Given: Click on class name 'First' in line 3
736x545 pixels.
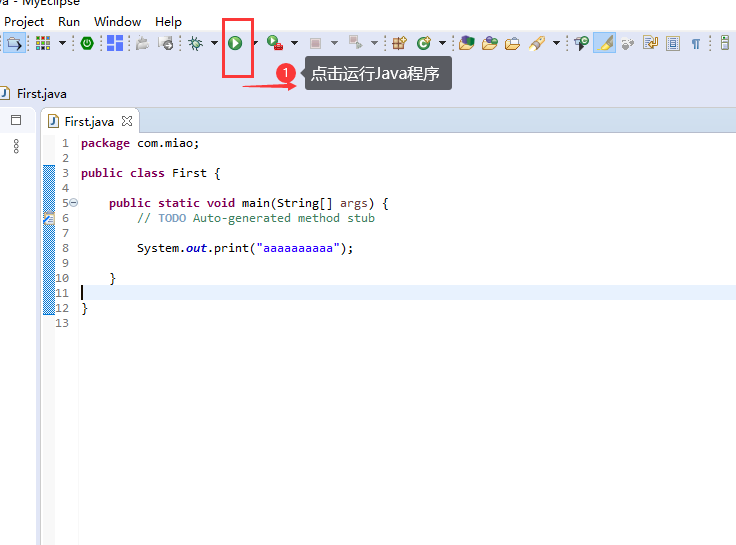Looking at the screenshot, I should click(189, 173).
